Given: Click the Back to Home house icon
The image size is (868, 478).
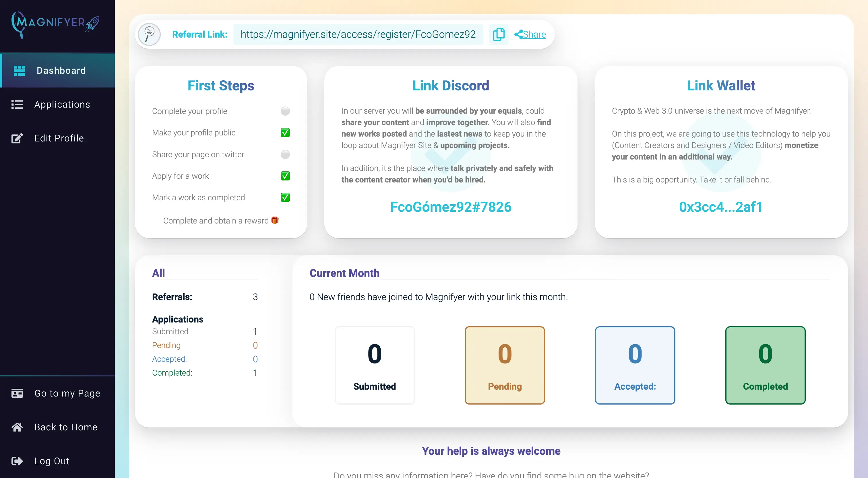Looking at the screenshot, I should 17,427.
